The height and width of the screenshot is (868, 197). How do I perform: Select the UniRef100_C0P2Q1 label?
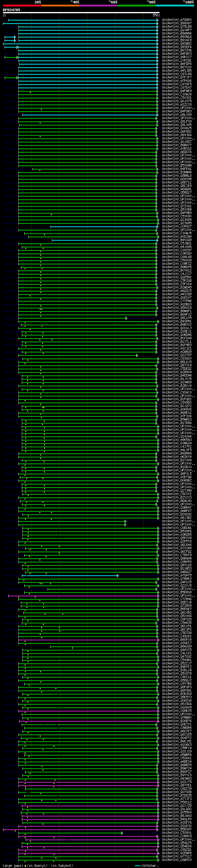tap(176, 61)
